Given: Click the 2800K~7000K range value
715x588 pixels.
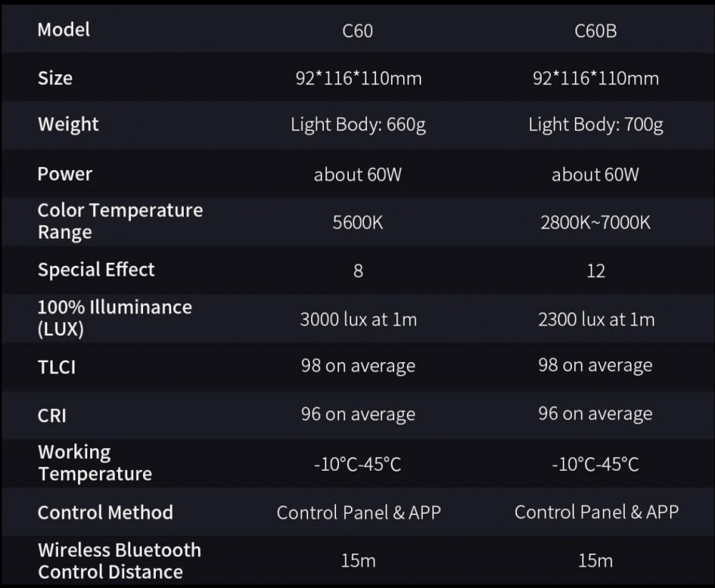Looking at the screenshot, I should point(596,222).
